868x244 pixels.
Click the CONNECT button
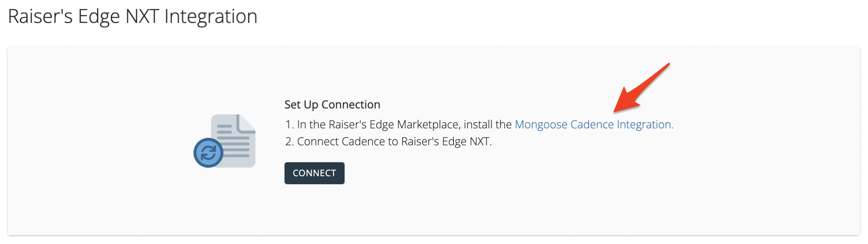click(314, 173)
